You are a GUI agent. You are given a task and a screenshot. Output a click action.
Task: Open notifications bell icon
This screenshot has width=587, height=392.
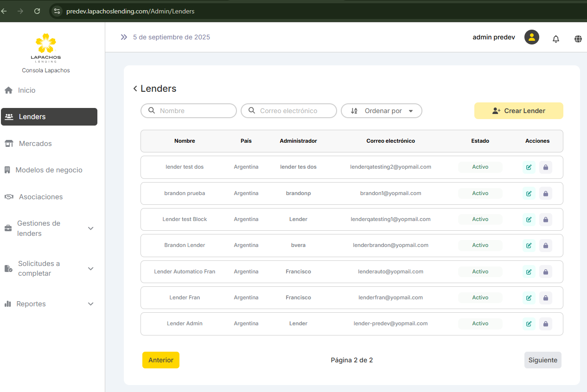(x=555, y=39)
